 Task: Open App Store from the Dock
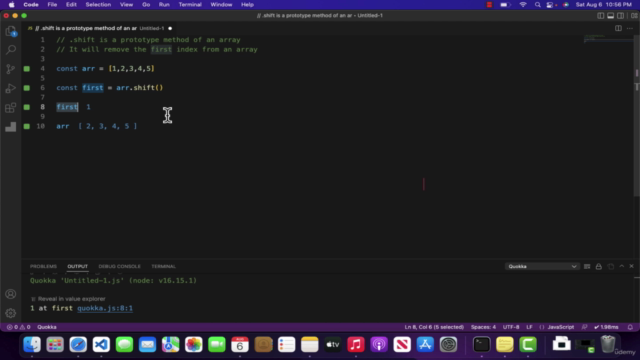click(425, 344)
